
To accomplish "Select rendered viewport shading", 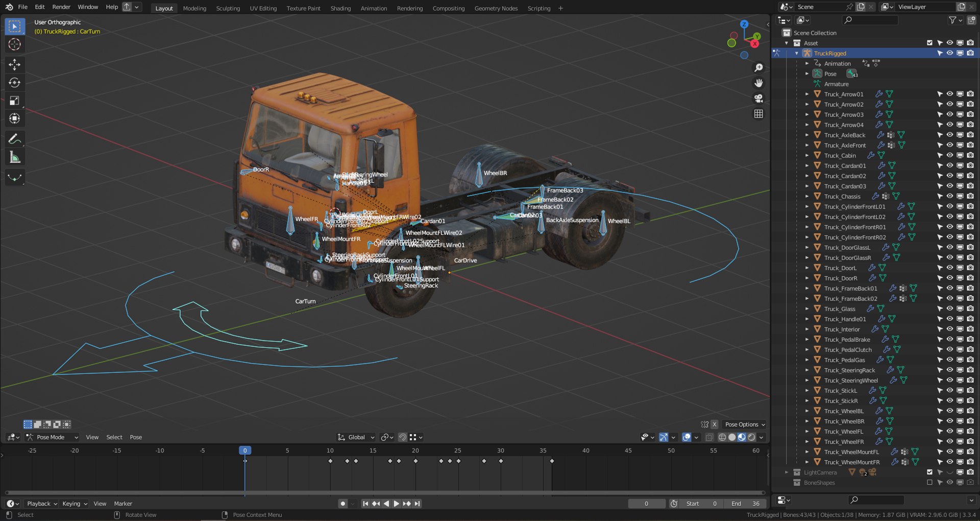I will click(751, 437).
